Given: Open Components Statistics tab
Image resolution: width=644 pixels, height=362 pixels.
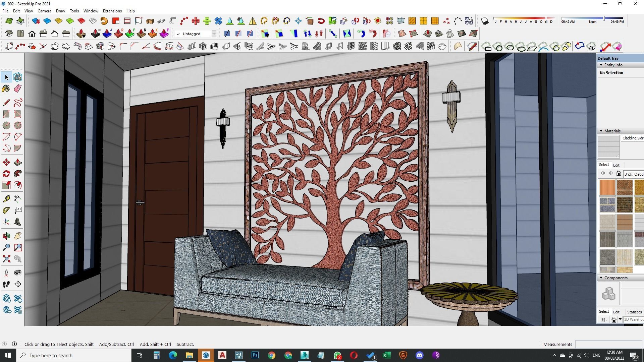Looking at the screenshot, I should (x=634, y=312).
